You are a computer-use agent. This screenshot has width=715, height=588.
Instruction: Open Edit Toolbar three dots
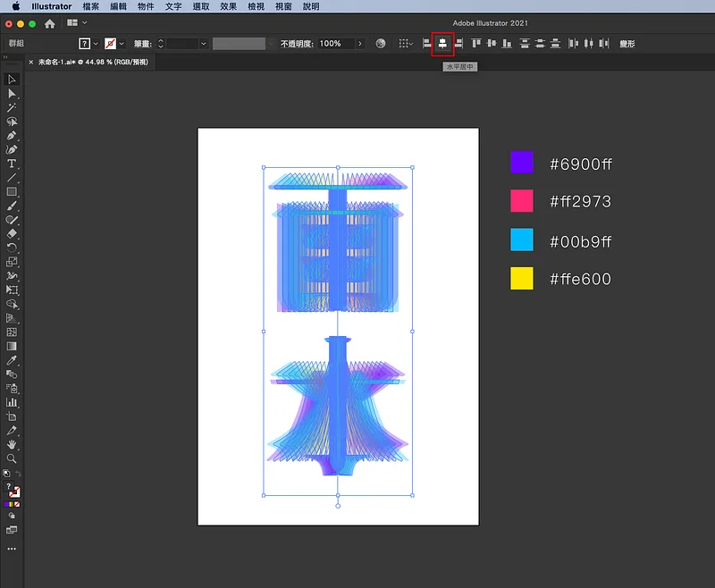(x=12, y=549)
